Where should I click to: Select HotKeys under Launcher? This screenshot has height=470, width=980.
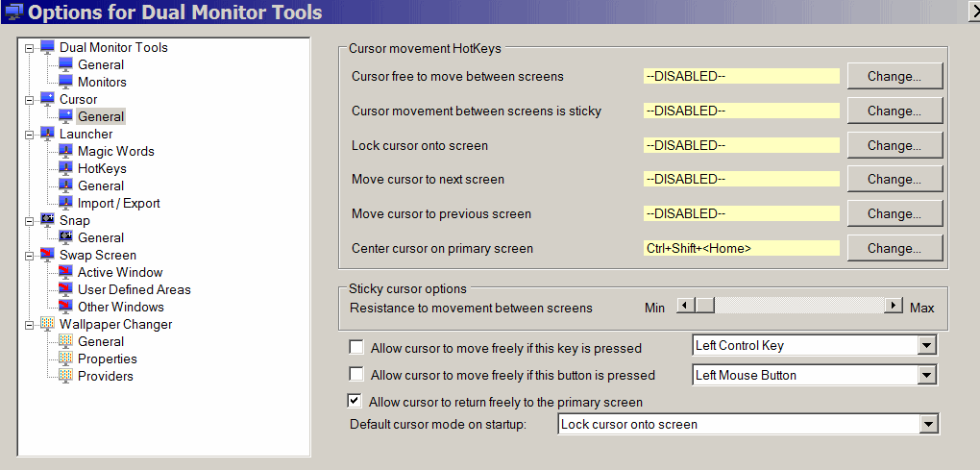102,169
